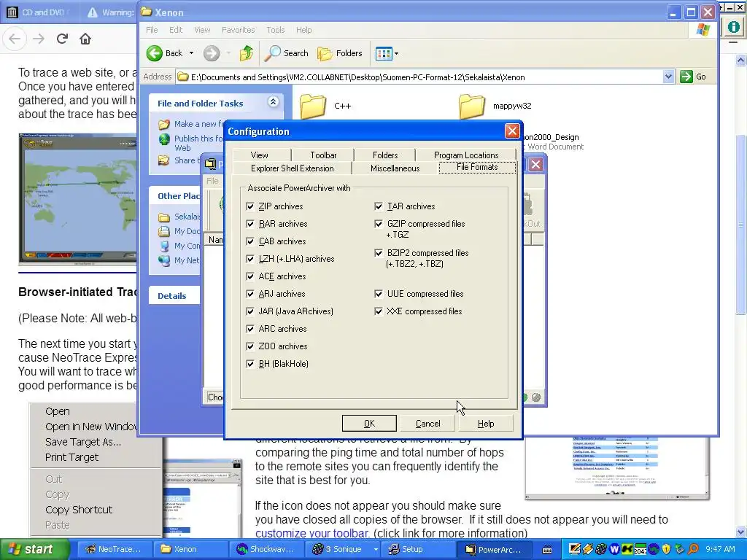Click 'Publish this folder to Web' globe icon
The height and width of the screenshot is (560, 747).
tap(164, 139)
